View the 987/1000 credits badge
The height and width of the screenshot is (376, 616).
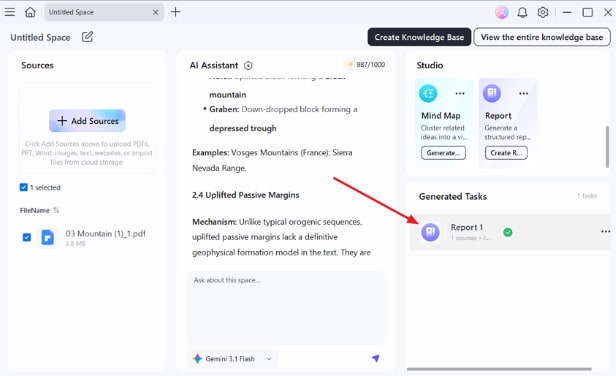367,64
